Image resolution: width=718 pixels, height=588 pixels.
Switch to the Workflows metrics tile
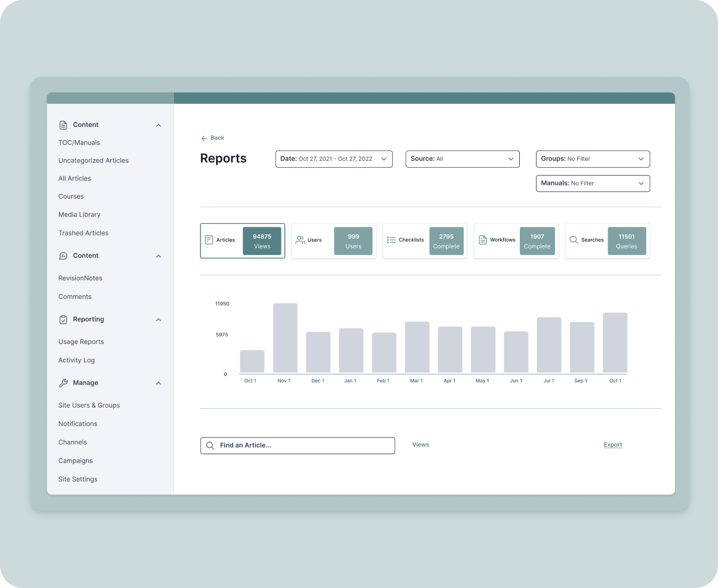click(x=516, y=241)
